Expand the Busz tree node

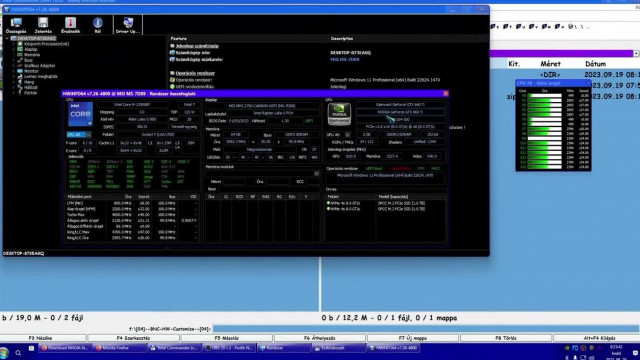pos(13,60)
